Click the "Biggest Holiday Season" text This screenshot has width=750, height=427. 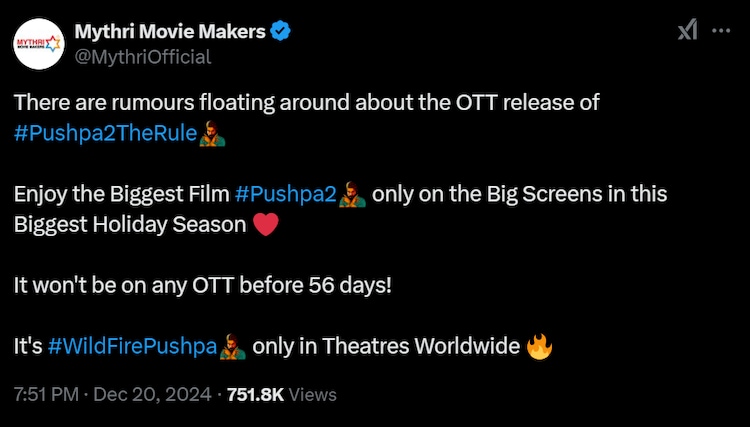point(130,224)
